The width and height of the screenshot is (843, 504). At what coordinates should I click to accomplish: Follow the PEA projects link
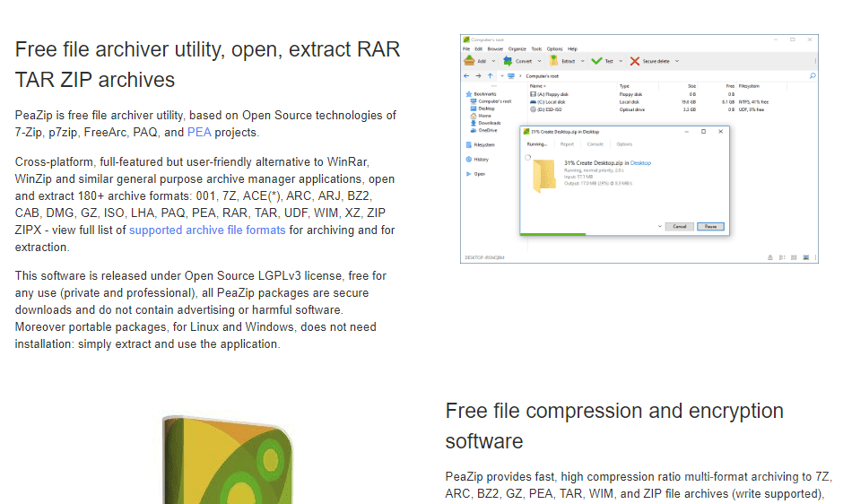tap(199, 132)
